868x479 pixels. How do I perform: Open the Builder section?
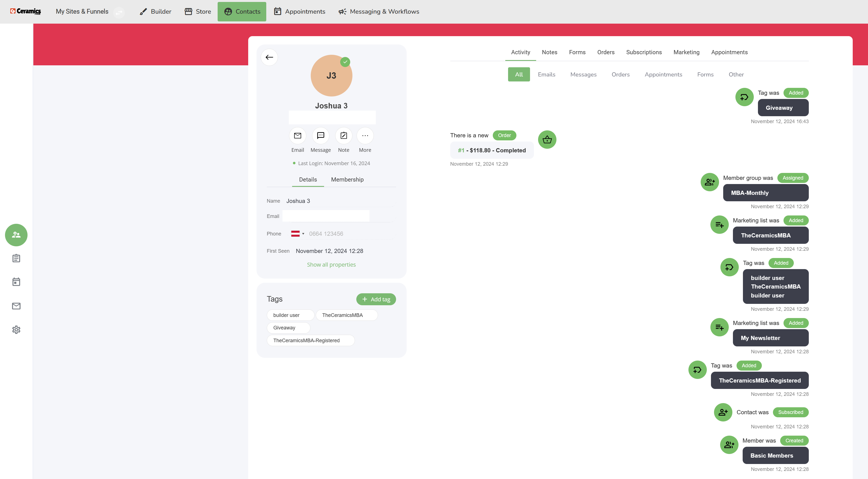[x=155, y=11]
